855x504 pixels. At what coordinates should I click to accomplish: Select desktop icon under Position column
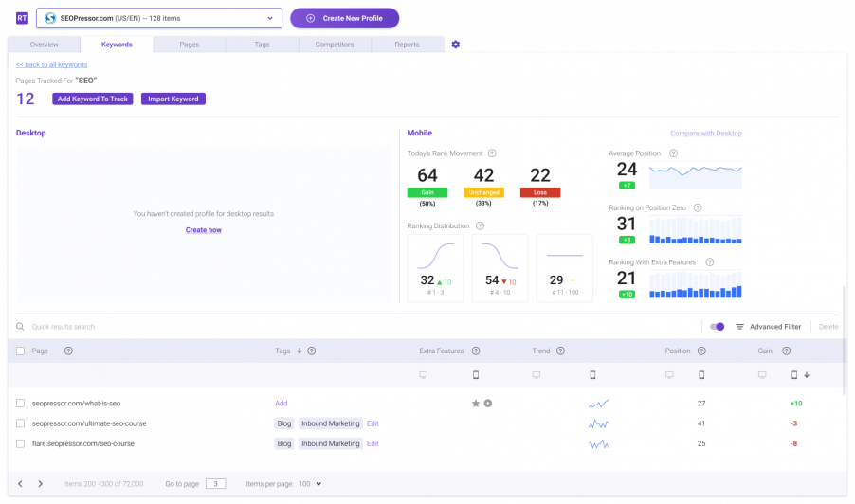(669, 375)
